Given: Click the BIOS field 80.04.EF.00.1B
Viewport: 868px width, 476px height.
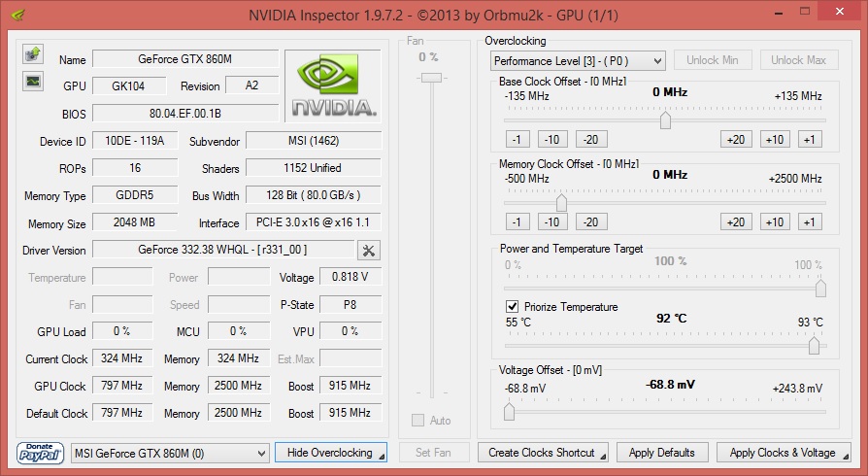Looking at the screenshot, I should [185, 113].
